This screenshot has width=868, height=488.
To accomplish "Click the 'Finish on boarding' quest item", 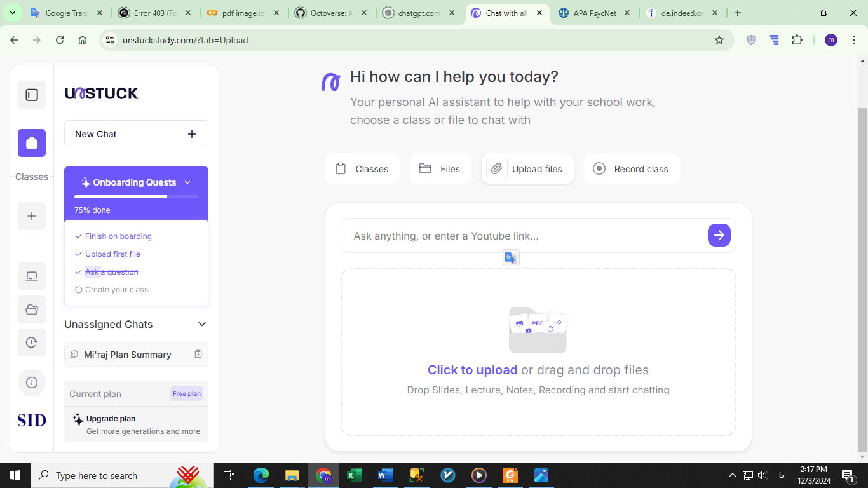I will 118,236.
